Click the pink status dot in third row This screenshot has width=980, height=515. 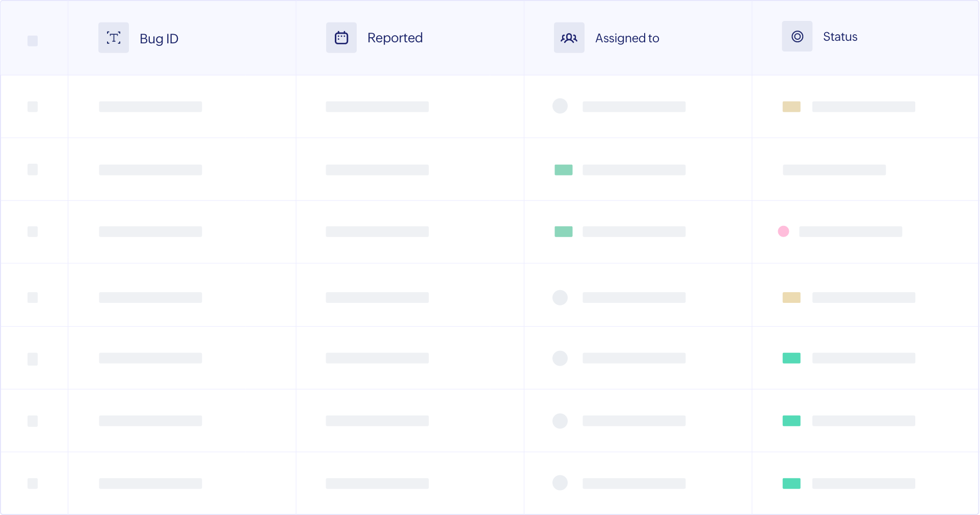click(x=783, y=231)
